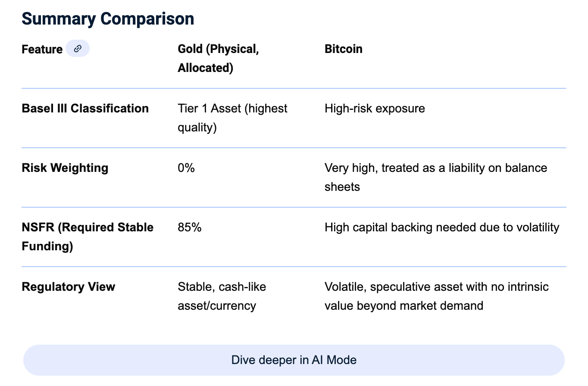Click the Bitcoin column header
Image resolution: width=588 pixels, height=386 pixels.
[x=343, y=49]
